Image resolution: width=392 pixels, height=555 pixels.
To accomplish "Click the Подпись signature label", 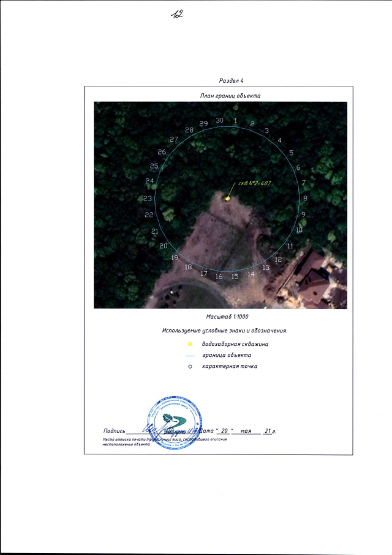I will [115, 432].
